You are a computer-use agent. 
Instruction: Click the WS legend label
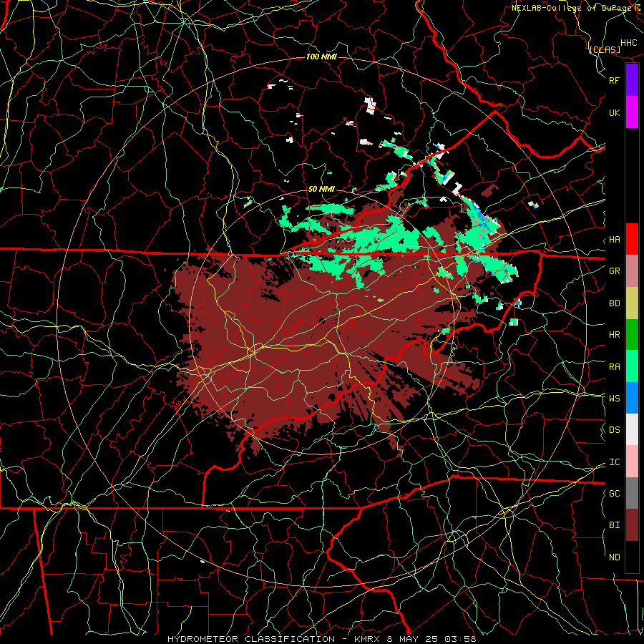615,398
